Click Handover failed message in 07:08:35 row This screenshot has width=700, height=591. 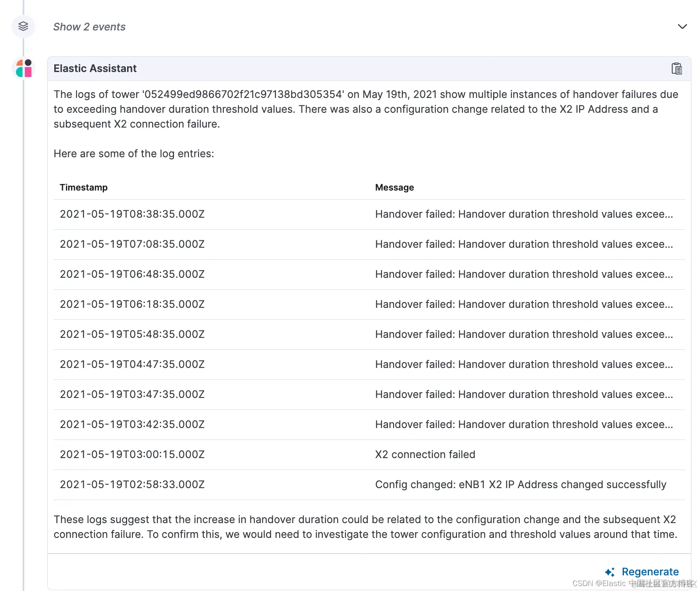524,244
